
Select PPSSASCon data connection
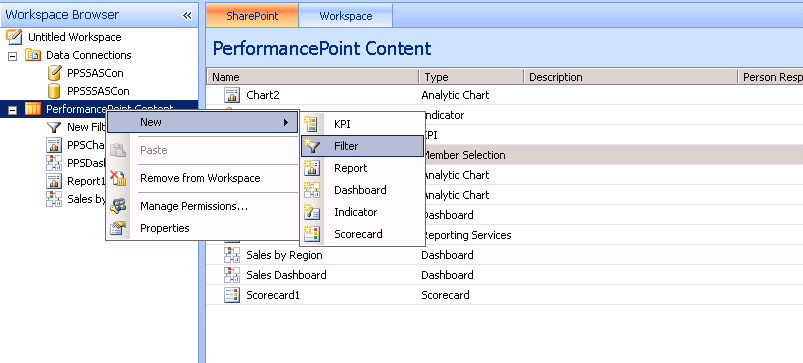point(95,73)
